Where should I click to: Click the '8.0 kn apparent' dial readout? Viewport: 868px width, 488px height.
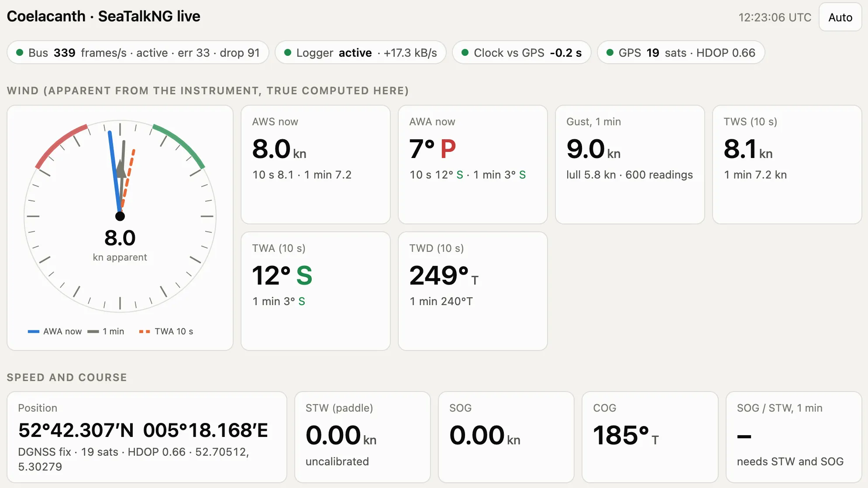120,245
